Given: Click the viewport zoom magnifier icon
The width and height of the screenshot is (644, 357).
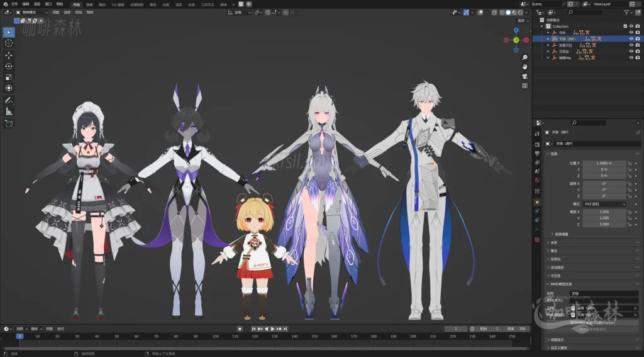Looking at the screenshot, I should pos(525,57).
